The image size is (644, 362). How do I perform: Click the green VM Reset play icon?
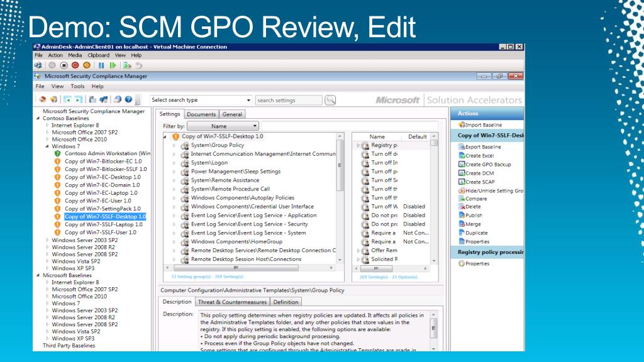113,65
